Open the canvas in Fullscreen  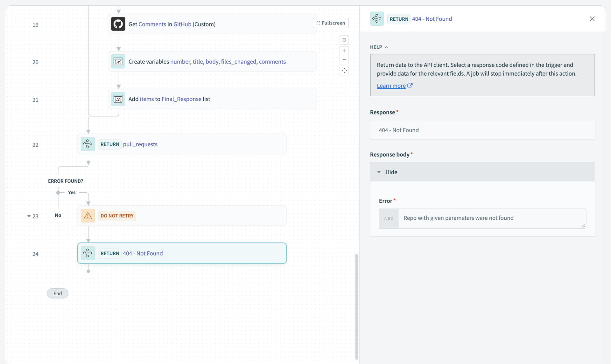coord(331,23)
